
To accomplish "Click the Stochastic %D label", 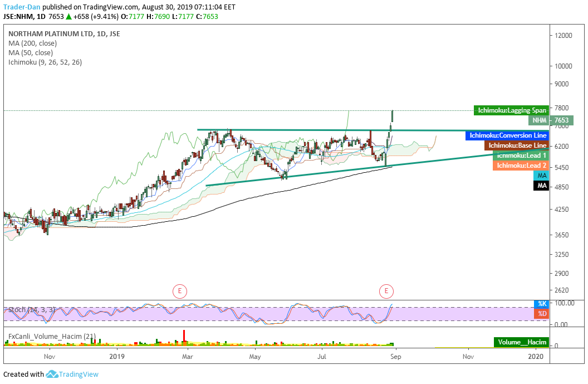I will click(x=541, y=313).
